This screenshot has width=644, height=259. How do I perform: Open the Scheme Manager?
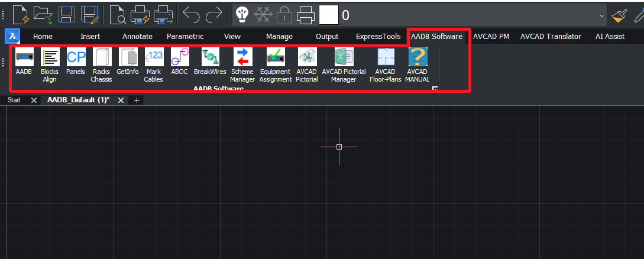click(x=242, y=65)
